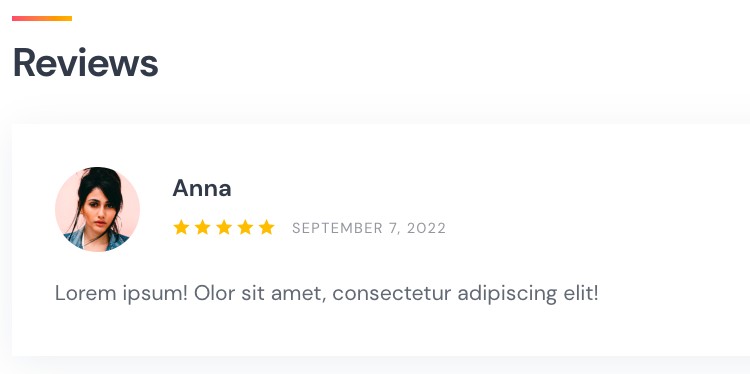Click the word consectetur in the review
Screen dimensions: 750x374
point(392,293)
